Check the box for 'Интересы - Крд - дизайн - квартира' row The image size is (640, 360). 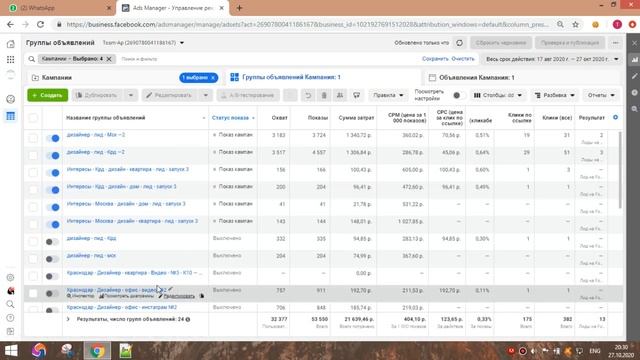33,173
